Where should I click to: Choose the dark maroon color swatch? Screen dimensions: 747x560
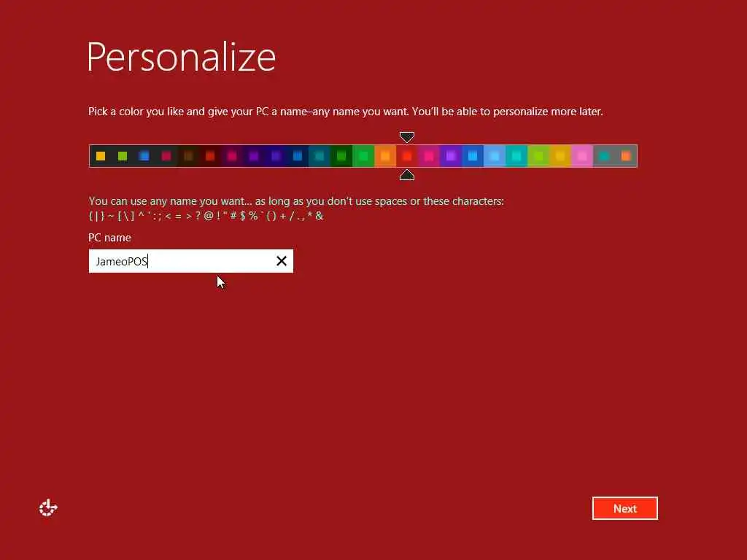210,156
